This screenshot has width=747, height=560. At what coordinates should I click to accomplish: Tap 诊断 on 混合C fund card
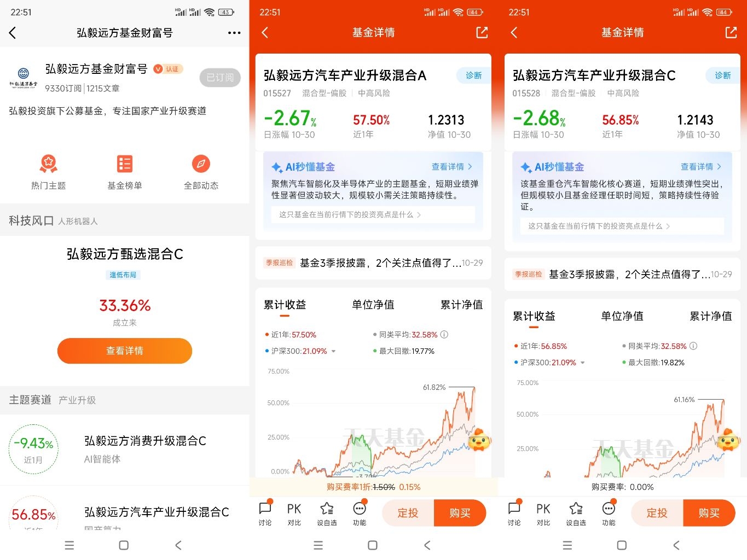tap(722, 75)
